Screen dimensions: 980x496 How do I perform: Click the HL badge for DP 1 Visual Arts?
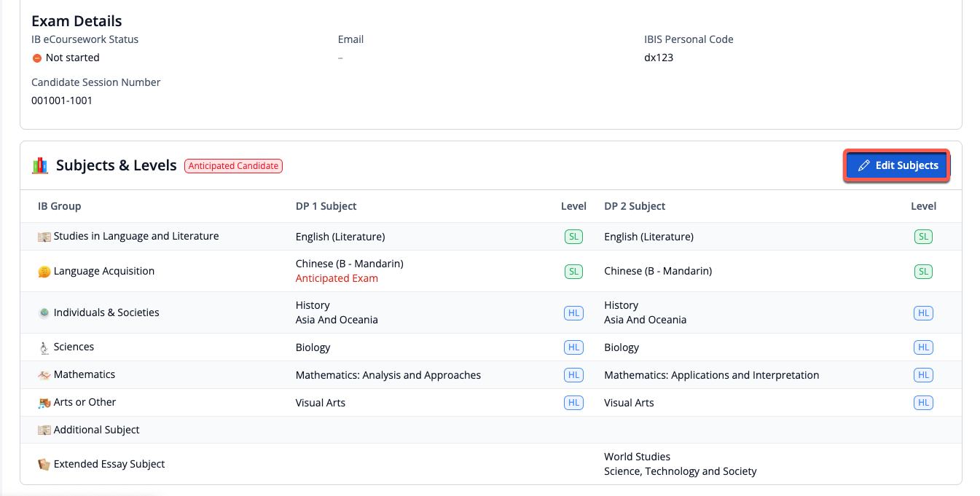(x=573, y=403)
